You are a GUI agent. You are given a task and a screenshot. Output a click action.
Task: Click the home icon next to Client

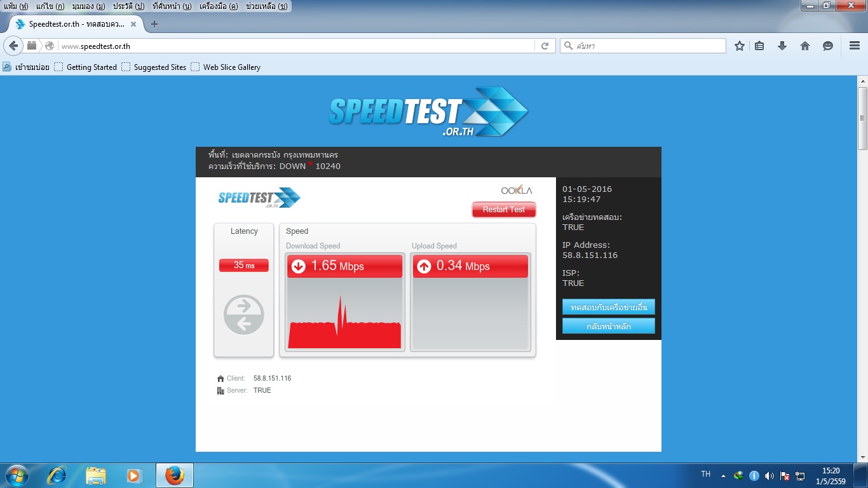point(220,379)
